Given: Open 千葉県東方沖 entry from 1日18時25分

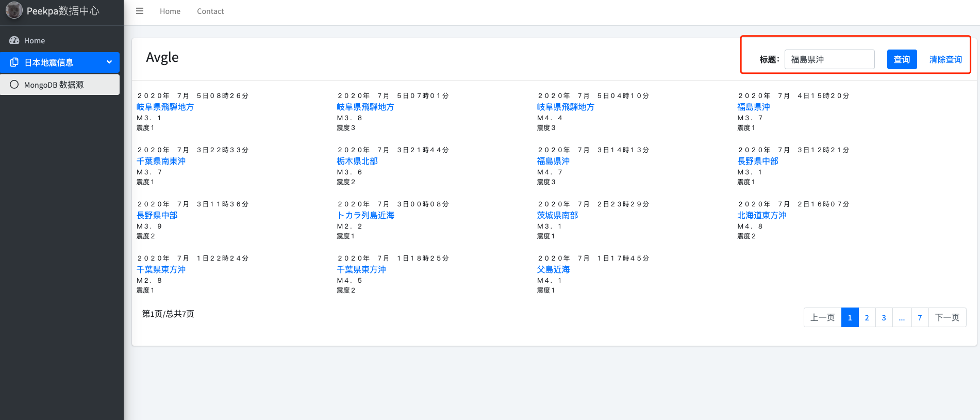Looking at the screenshot, I should tap(361, 269).
